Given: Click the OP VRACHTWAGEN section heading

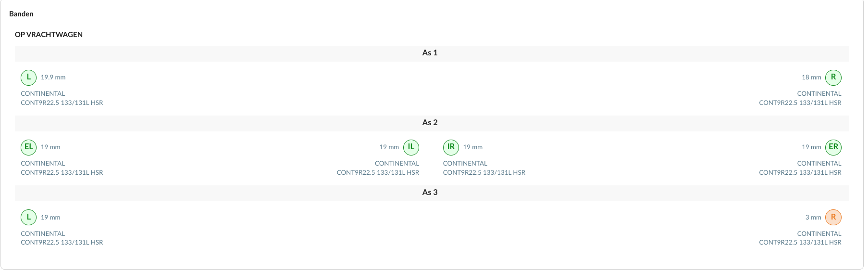Looking at the screenshot, I should coord(49,35).
